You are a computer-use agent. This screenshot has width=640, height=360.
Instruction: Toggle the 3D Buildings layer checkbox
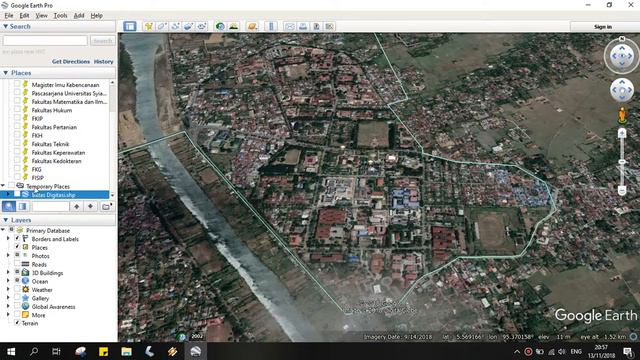pyautogui.click(x=17, y=272)
